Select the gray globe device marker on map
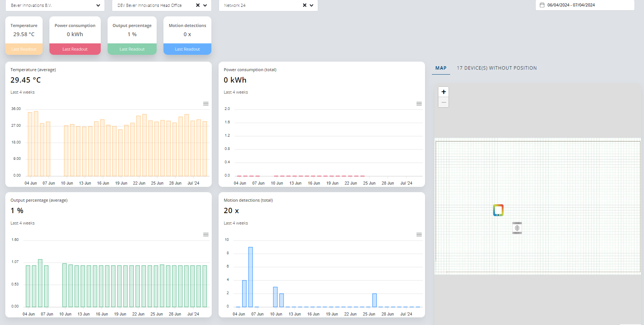The width and height of the screenshot is (644, 325). [517, 228]
